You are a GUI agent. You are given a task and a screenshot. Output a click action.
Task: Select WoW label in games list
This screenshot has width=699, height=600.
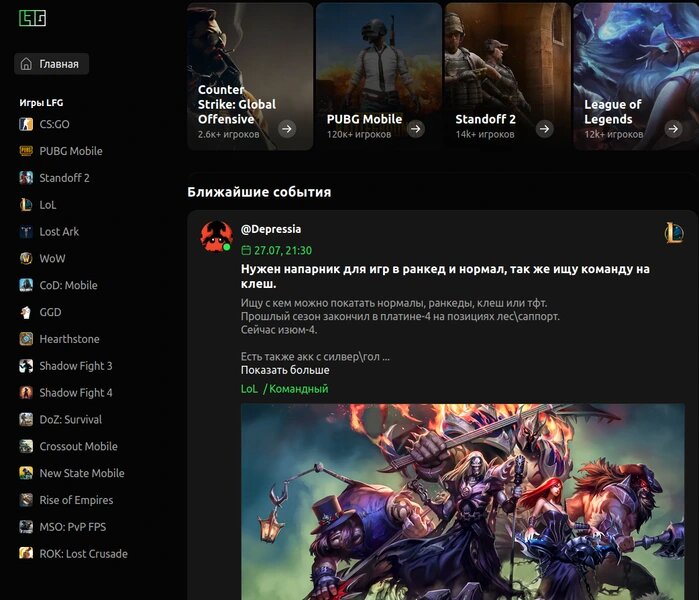click(x=52, y=259)
